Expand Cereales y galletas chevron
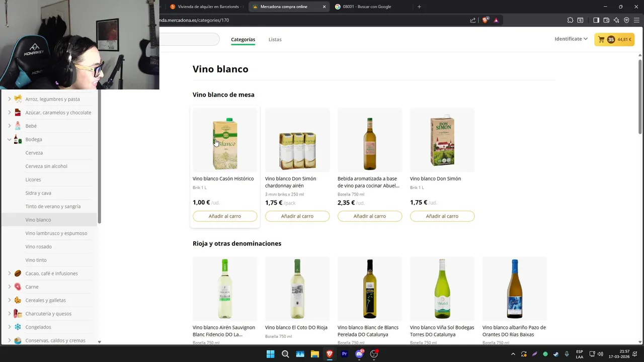644x362 pixels. [x=9, y=300]
